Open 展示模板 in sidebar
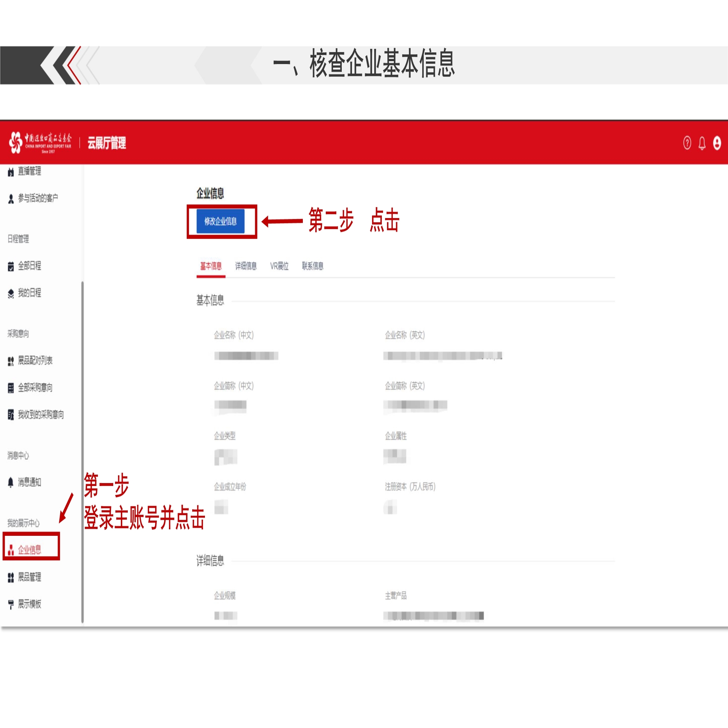 pos(30,604)
